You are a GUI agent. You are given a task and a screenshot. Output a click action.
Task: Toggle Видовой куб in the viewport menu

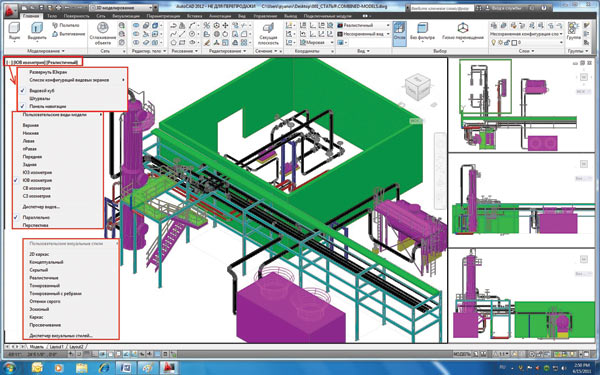42,91
